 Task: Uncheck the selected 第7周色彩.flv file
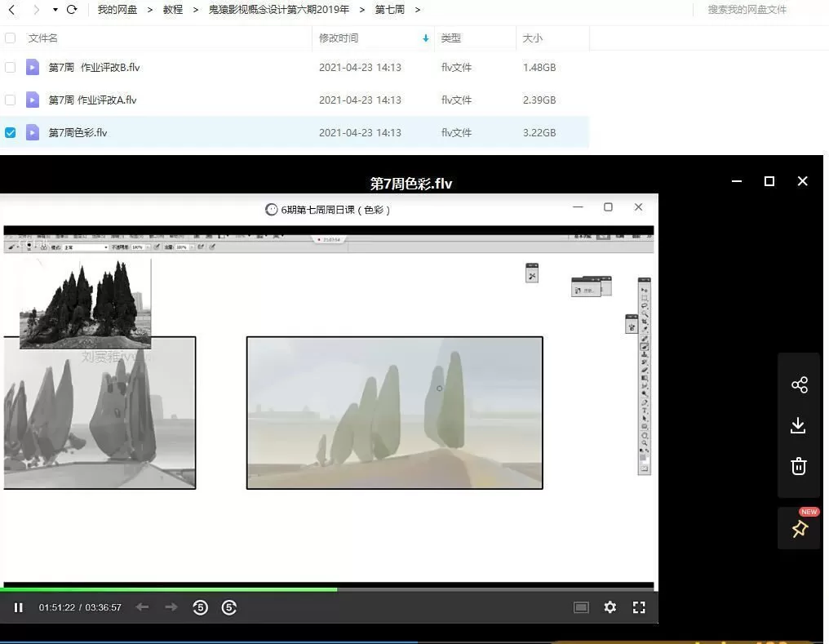[10, 132]
